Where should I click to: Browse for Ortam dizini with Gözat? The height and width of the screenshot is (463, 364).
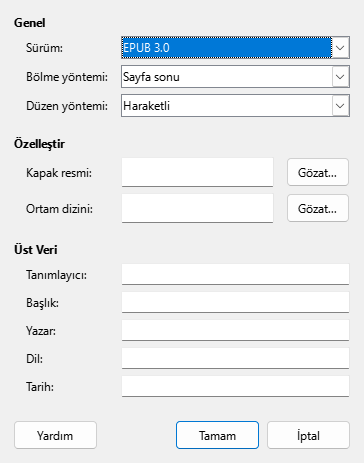pos(318,208)
